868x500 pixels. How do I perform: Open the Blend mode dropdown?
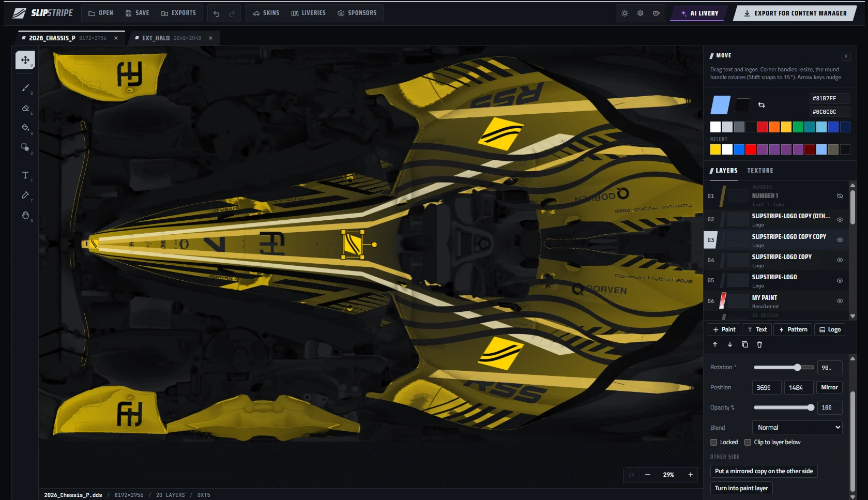(x=797, y=428)
